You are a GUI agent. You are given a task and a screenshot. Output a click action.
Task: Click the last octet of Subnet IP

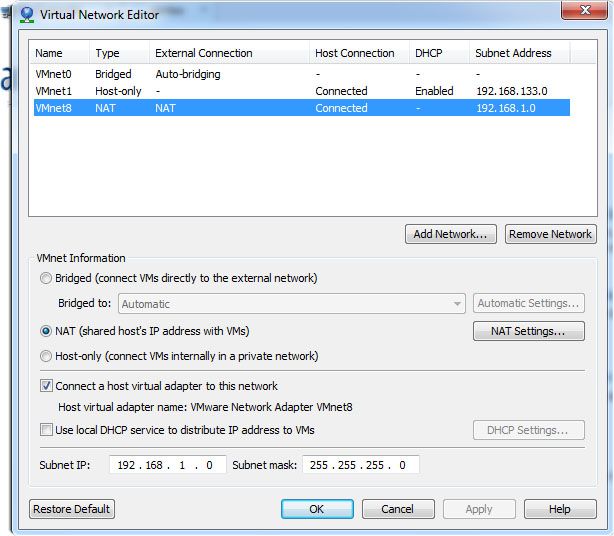[209, 465]
